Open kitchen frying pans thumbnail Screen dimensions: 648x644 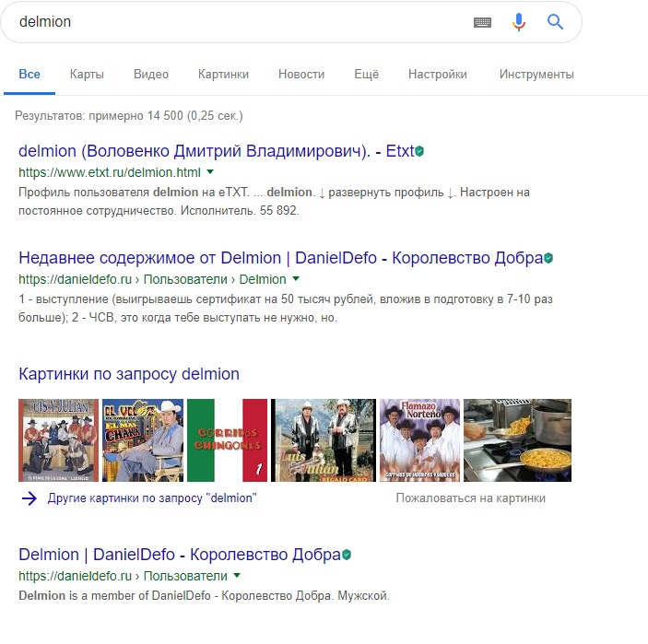click(517, 440)
